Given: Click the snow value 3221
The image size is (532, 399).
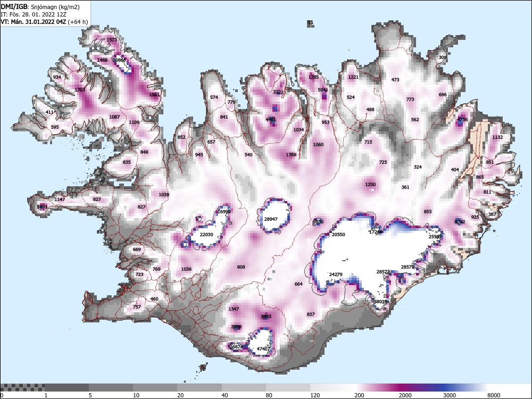Looking at the screenshot, I should [278, 92].
